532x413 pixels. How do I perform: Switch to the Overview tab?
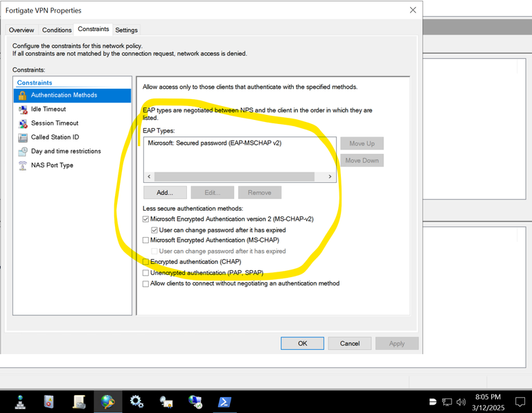pyautogui.click(x=21, y=30)
